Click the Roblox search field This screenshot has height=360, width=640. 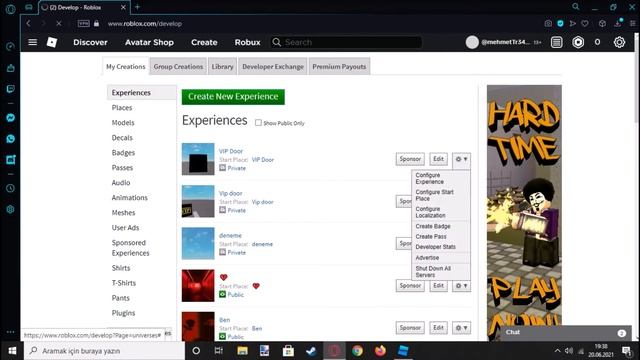(346, 42)
